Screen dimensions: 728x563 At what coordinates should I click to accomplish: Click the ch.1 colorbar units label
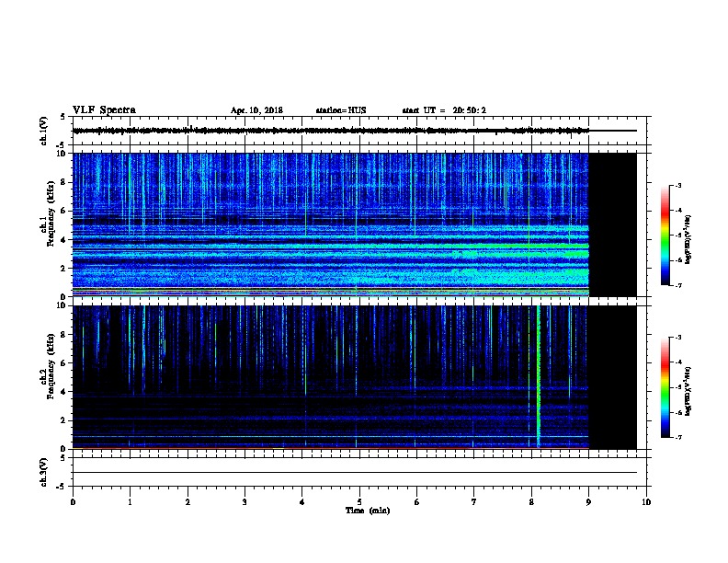point(688,240)
